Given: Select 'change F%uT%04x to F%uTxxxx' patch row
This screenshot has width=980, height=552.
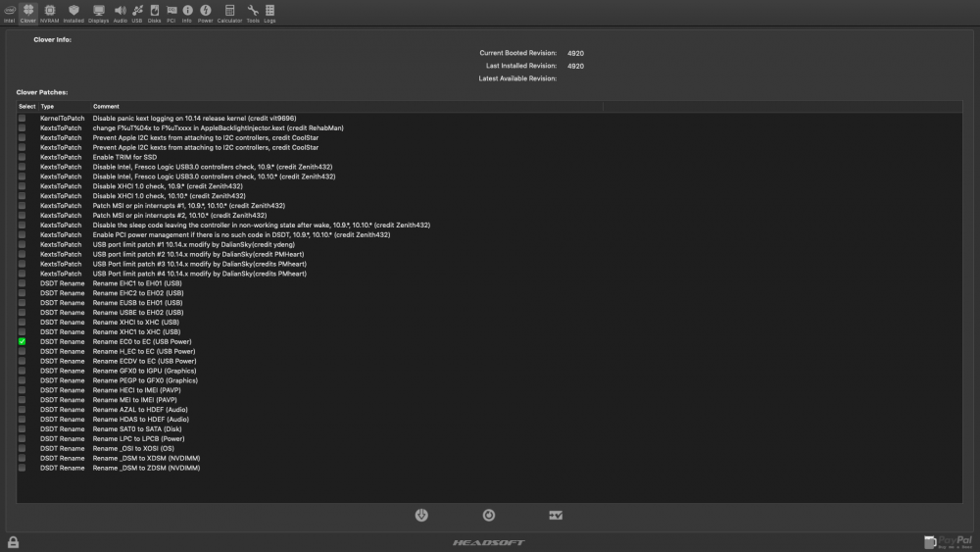Looking at the screenshot, I should (x=489, y=128).
